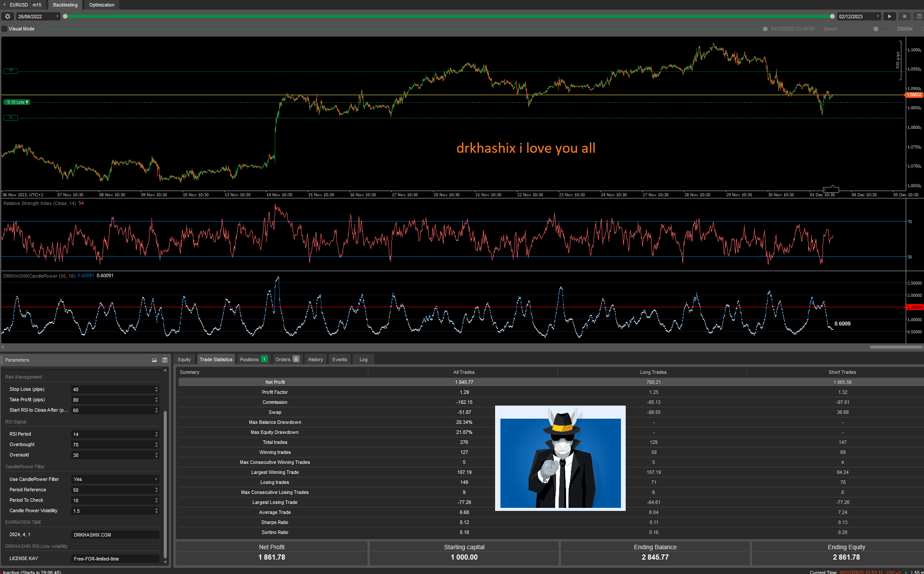The image size is (924, 574).
Task: Click the playback Speed slider handle
Action: tap(875, 29)
